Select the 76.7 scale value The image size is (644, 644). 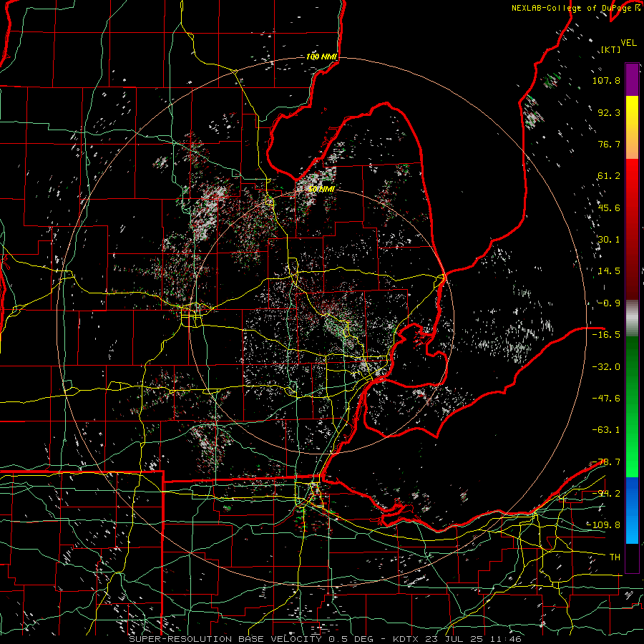(x=609, y=144)
